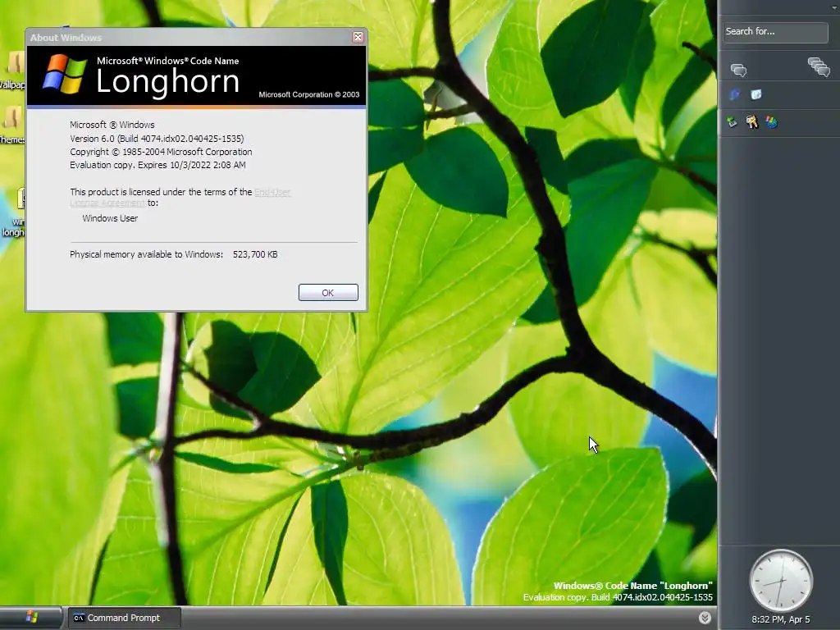Image resolution: width=840 pixels, height=630 pixels.
Task: Click the Windows flag globe icon in the sidebar
Action: pos(771,123)
